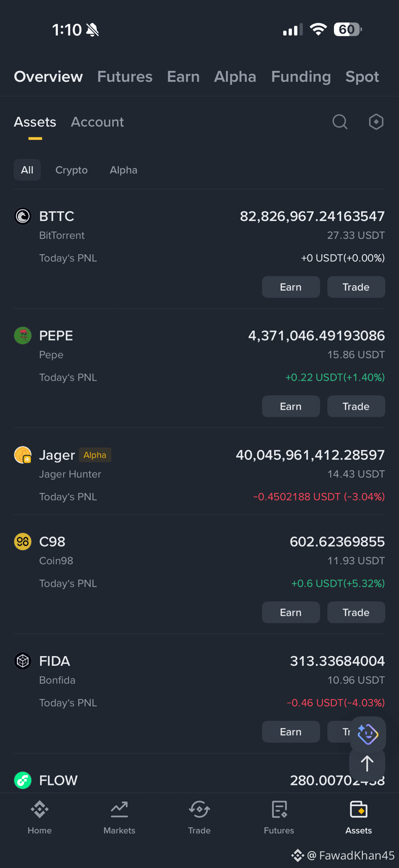399x868 pixels.
Task: Tap the AI assistant smiley icon
Action: pos(368,734)
